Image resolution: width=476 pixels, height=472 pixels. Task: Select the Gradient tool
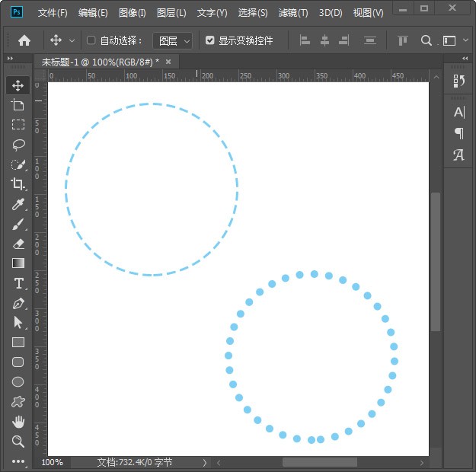click(18, 263)
